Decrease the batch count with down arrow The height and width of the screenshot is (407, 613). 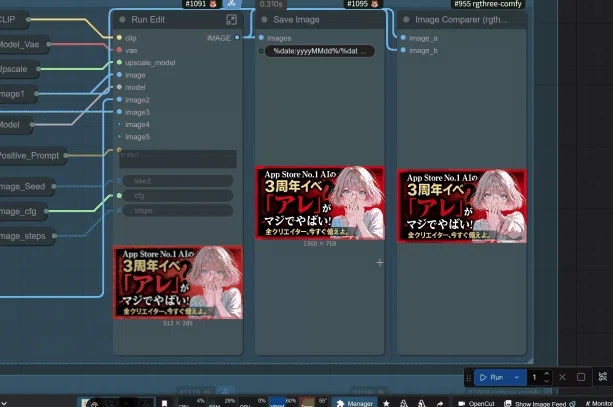547,381
